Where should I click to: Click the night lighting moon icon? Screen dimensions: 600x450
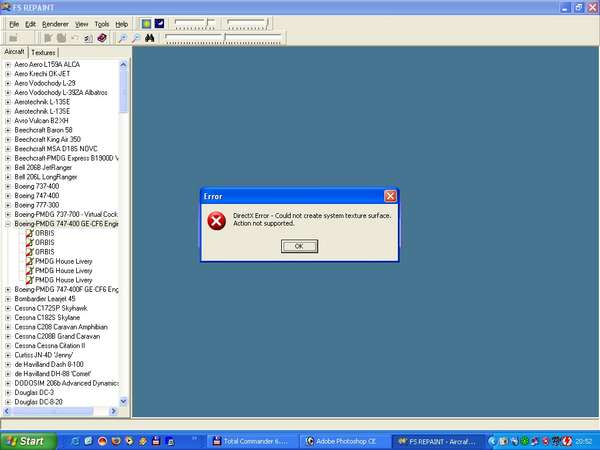click(159, 24)
